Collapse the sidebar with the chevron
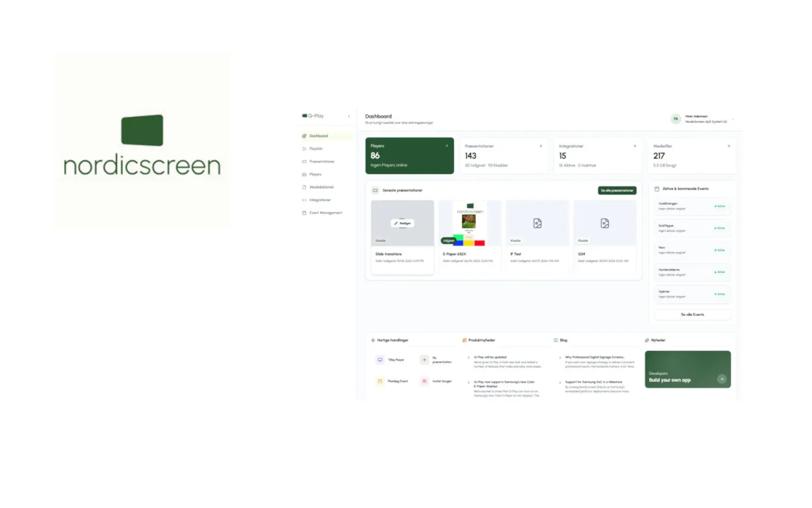 tap(349, 117)
